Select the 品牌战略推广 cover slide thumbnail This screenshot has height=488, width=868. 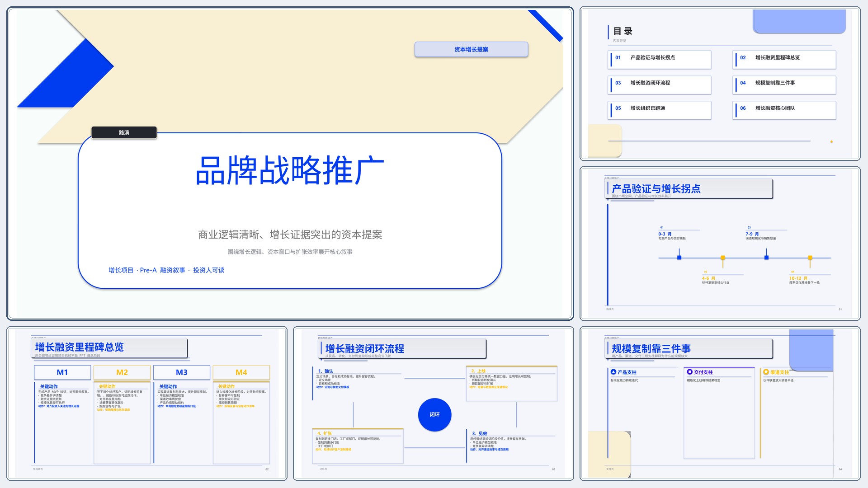tap(290, 164)
